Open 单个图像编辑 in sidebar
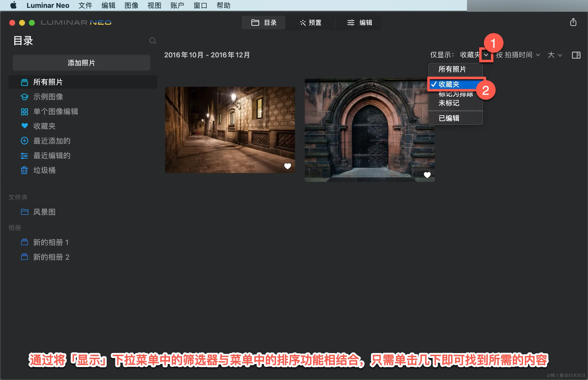The image size is (588, 380). (x=56, y=112)
